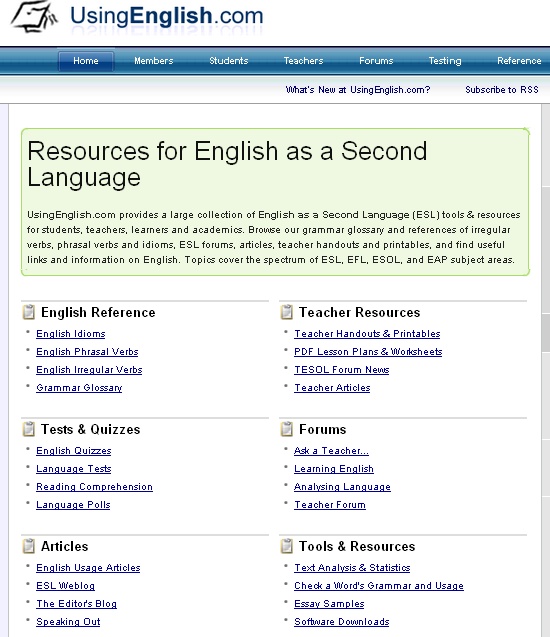This screenshot has height=637, width=550.
Task: Click the UsingEnglish.com graduation cap logo
Action: coord(34,17)
